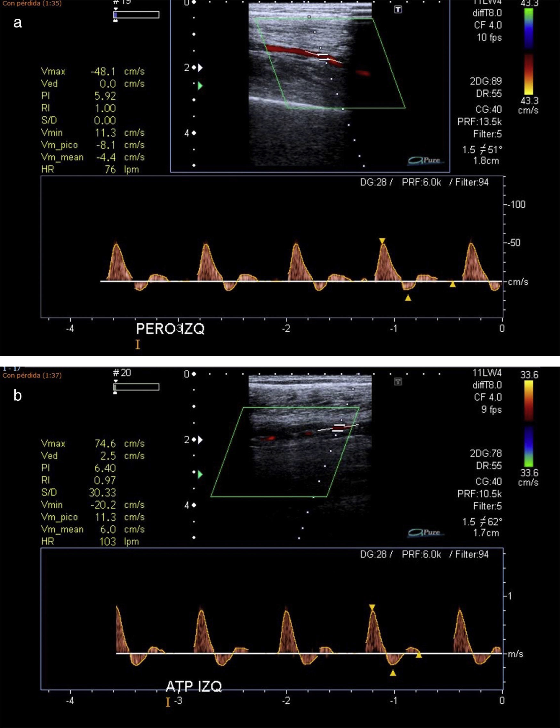Viewport: 560px width, 728px height.
Task: Select white focus arrow in upper depth scale
Action: pos(200,67)
